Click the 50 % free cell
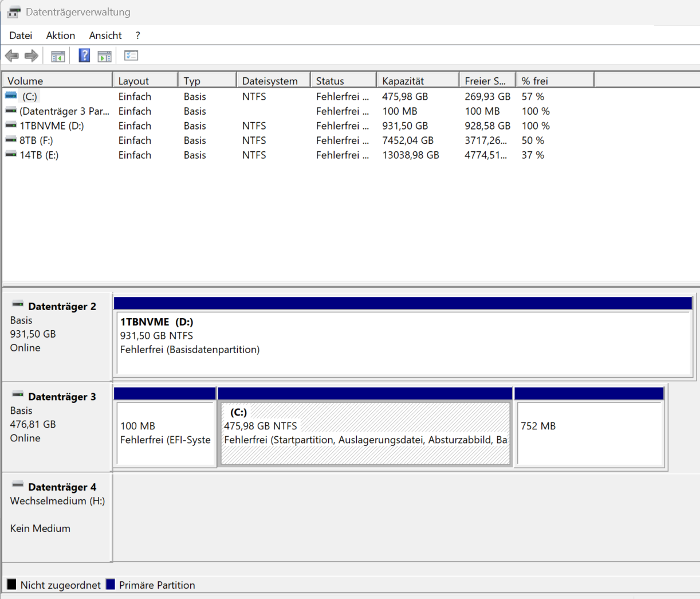Screen dimensions: 700x599 (533, 140)
